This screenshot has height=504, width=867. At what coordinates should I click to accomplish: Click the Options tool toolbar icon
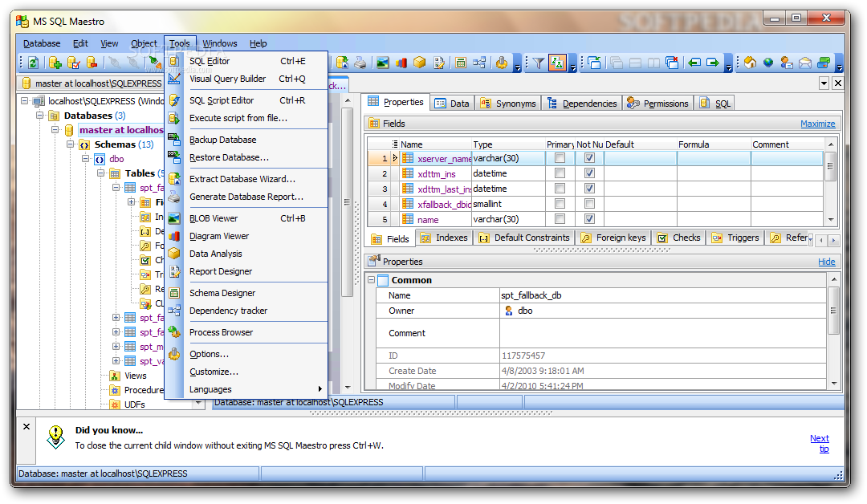tap(502, 63)
